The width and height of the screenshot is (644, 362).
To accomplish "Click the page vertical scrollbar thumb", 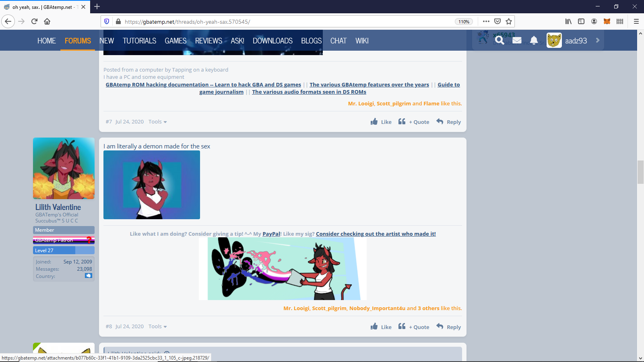I will point(640,172).
